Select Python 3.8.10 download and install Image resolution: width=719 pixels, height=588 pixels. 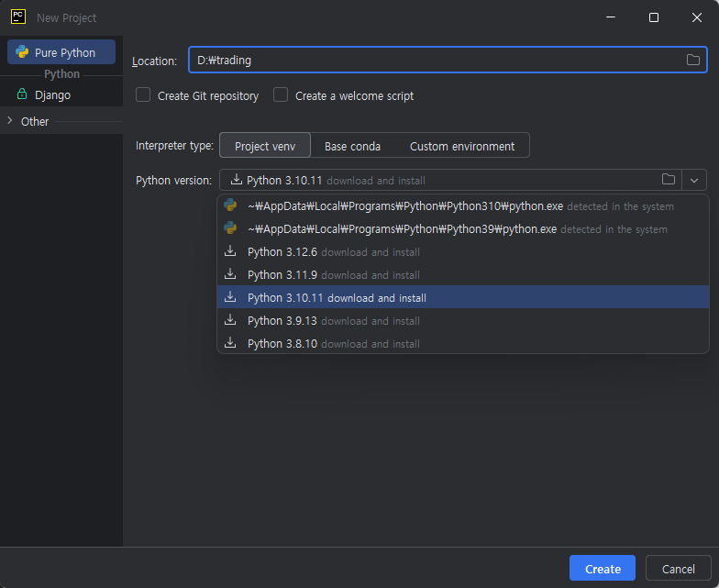coord(463,343)
